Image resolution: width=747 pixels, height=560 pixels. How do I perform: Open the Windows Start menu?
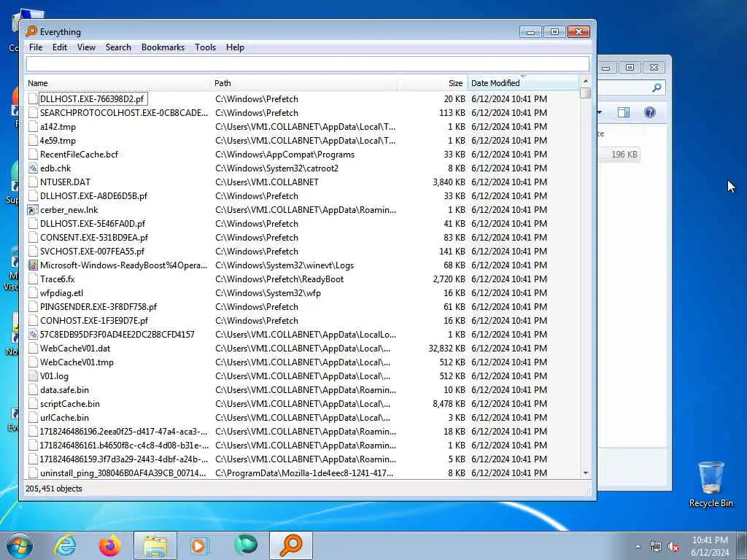coord(20,545)
